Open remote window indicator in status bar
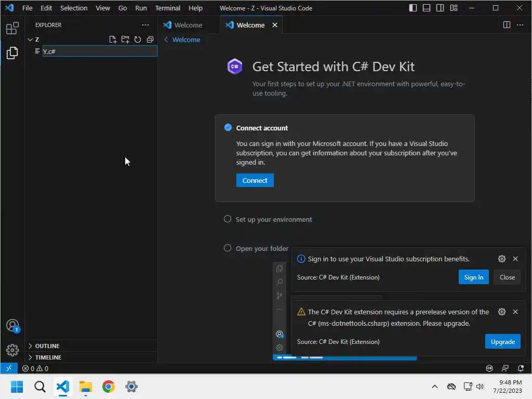532x399 pixels. [x=9, y=368]
